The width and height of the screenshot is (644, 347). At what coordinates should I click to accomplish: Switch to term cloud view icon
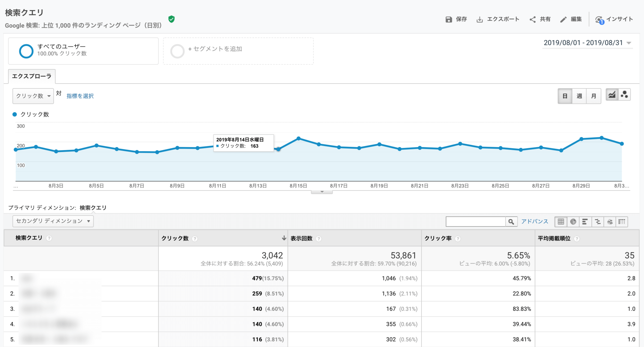(610, 222)
